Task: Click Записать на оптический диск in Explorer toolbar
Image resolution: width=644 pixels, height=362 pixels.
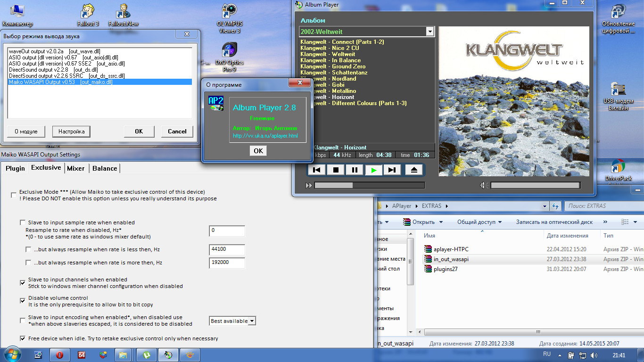Action: tap(554, 222)
